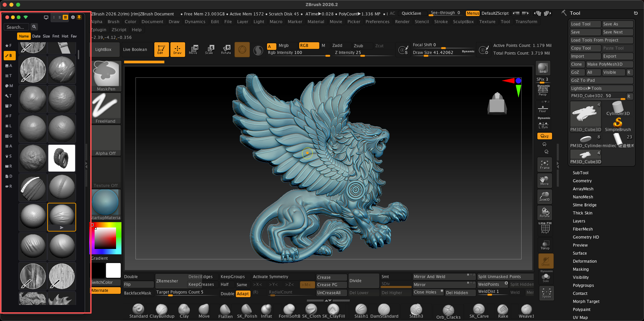This screenshot has height=321, width=644.
Task: Open the Brush menu
Action: (113, 22)
